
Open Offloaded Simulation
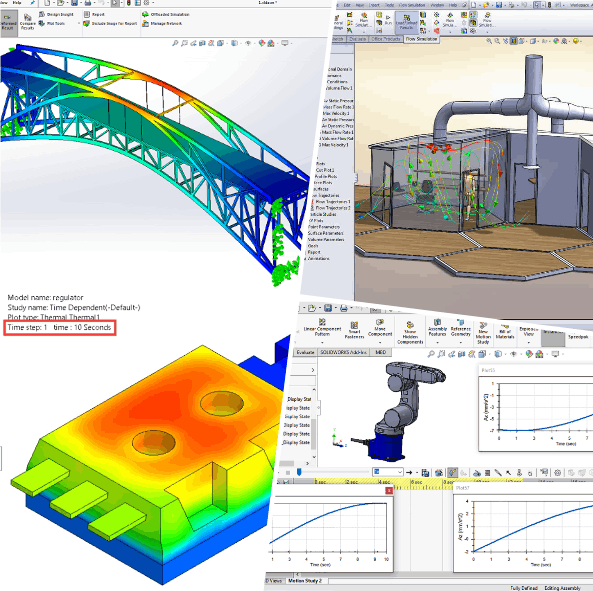point(166,14)
